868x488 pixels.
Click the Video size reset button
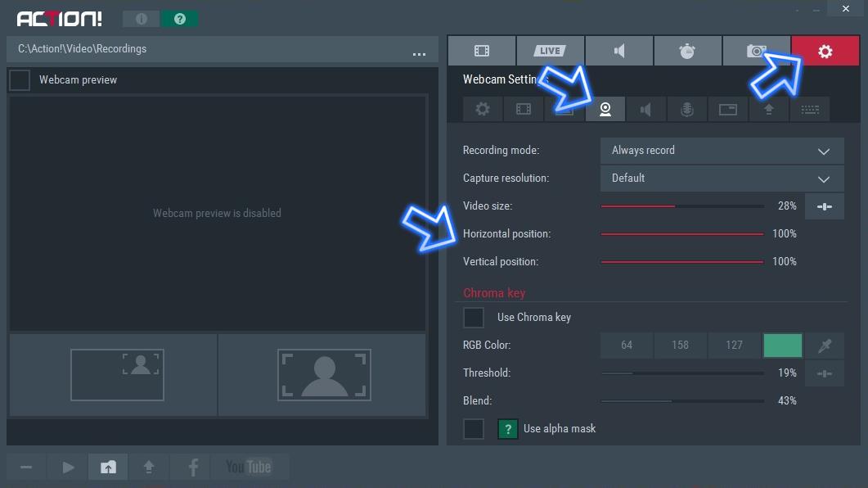[824, 206]
